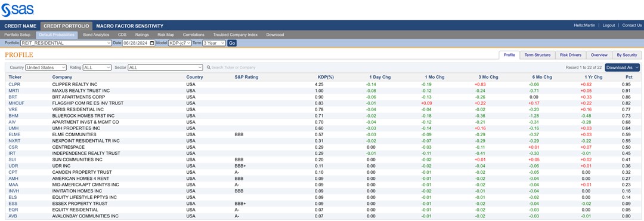Open the Download menu item

[x=275, y=35]
